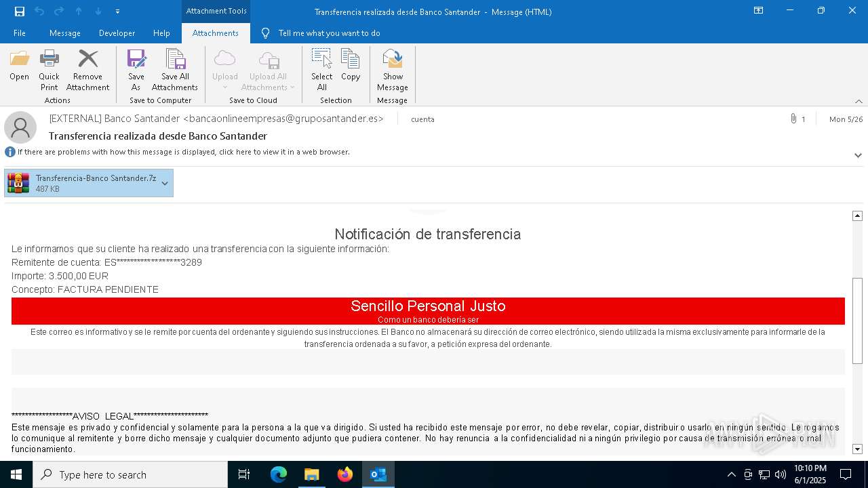The width and height of the screenshot is (868, 488).
Task: Click the lightbulb Tell me icon
Action: [x=265, y=33]
